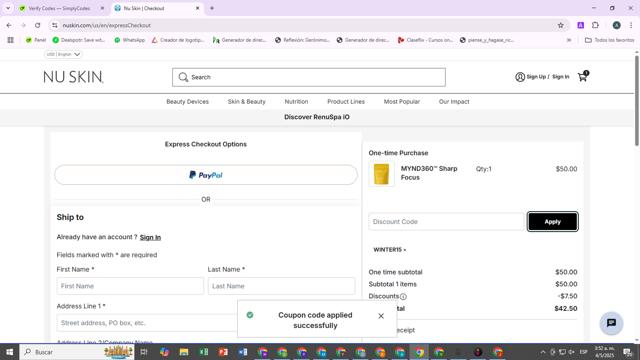Pay with the PayPal button
This screenshot has width=640, height=360.
pos(206,175)
